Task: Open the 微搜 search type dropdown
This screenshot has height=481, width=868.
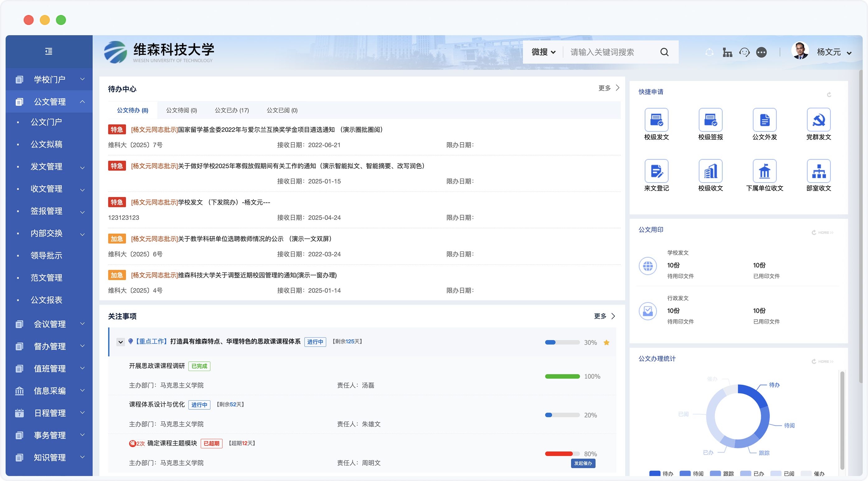Action: tap(544, 52)
